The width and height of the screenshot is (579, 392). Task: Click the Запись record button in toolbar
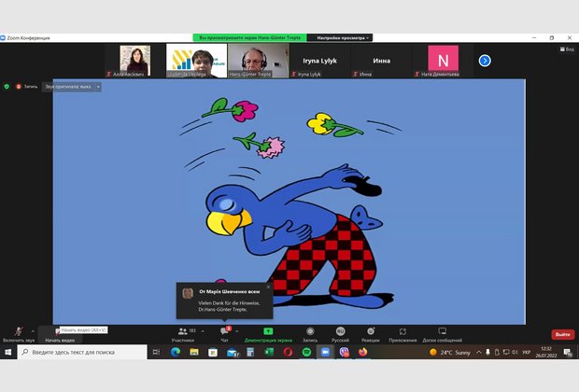310,332
